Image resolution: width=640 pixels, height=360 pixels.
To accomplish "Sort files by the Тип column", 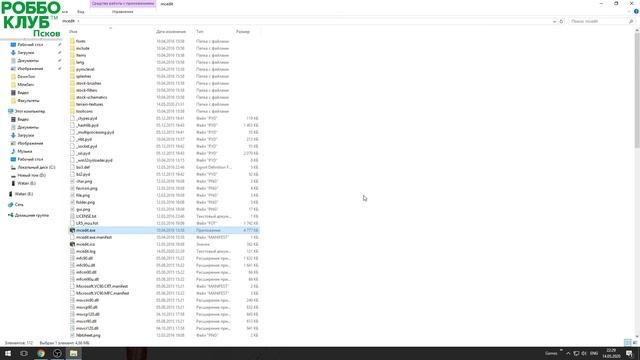I will [x=200, y=31].
